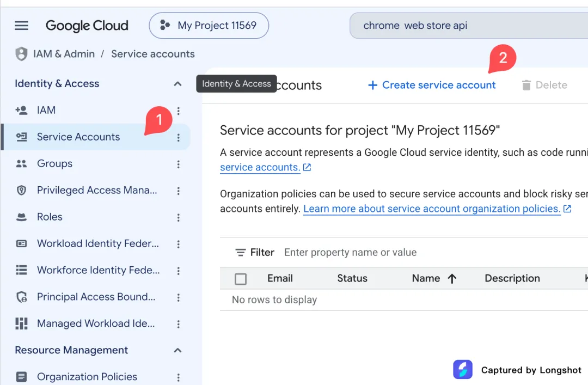Click the Privileged Access Manager shield icon

click(21, 190)
